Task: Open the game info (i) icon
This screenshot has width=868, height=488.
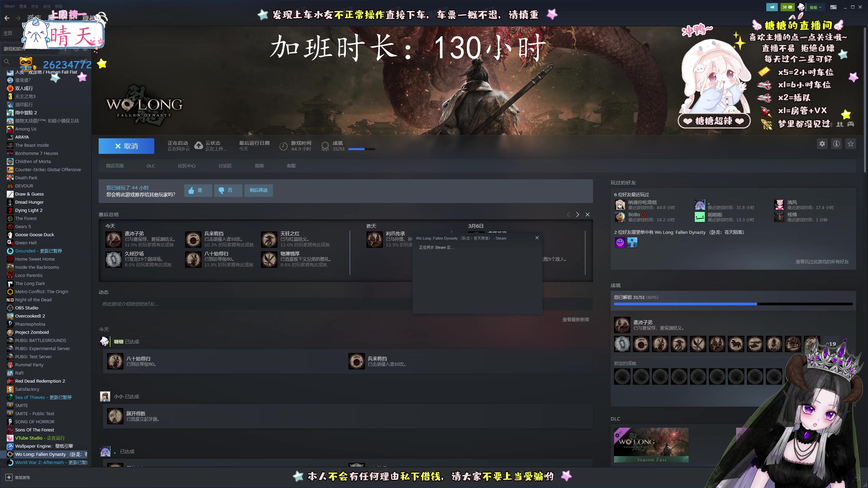Action: 836,144
